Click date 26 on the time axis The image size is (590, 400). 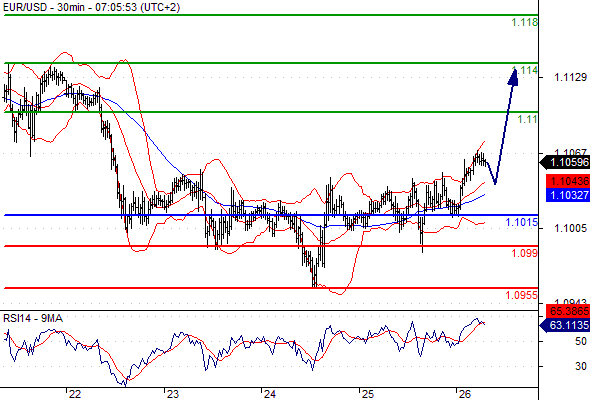click(x=465, y=394)
